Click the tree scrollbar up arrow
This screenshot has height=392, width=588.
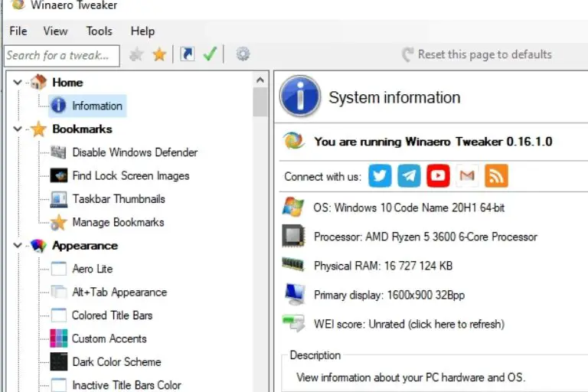(x=260, y=80)
